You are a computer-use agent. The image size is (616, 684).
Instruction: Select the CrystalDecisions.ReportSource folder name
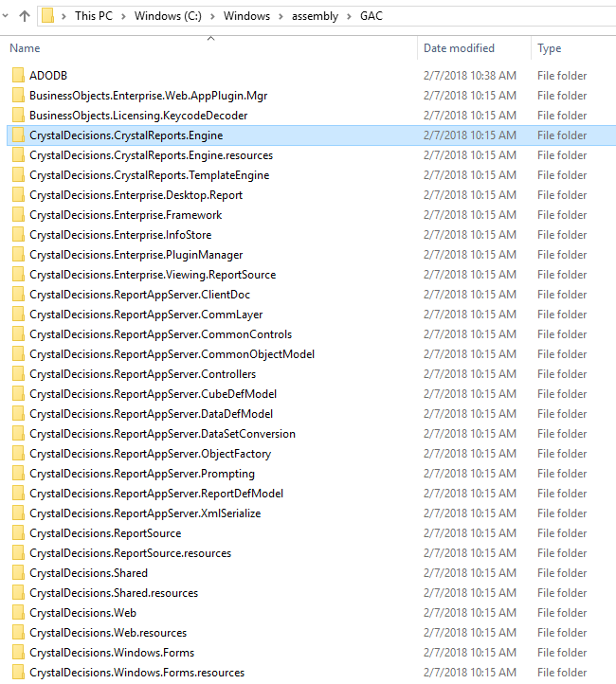105,533
